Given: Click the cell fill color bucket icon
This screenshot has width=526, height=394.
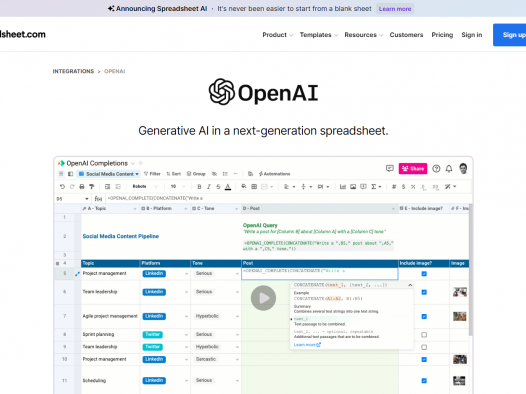Looking at the screenshot, I should [x=244, y=186].
